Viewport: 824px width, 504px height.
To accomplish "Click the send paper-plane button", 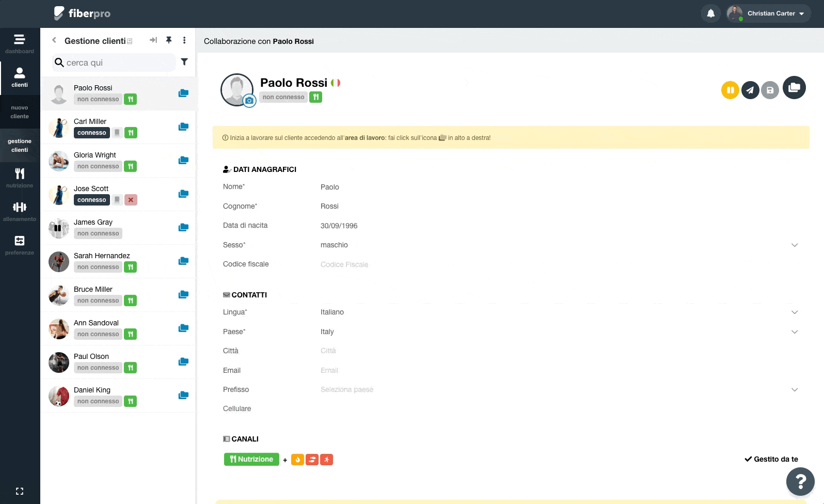I will click(750, 90).
